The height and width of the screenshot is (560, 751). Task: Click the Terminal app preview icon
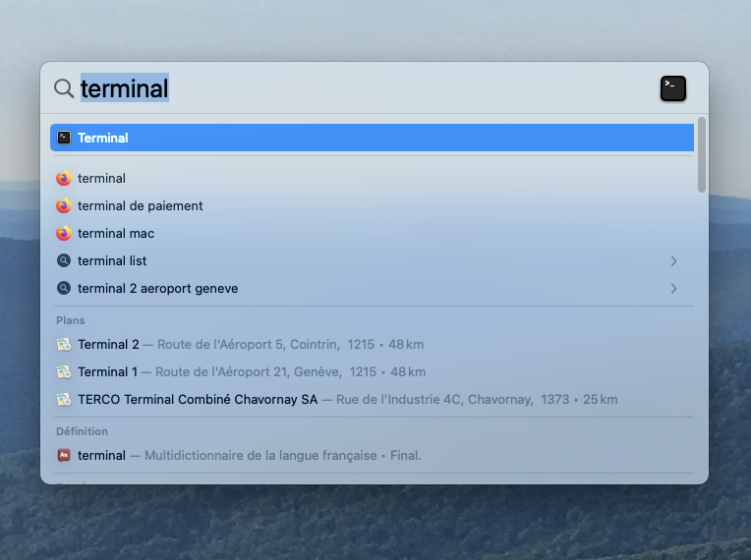[x=673, y=88]
